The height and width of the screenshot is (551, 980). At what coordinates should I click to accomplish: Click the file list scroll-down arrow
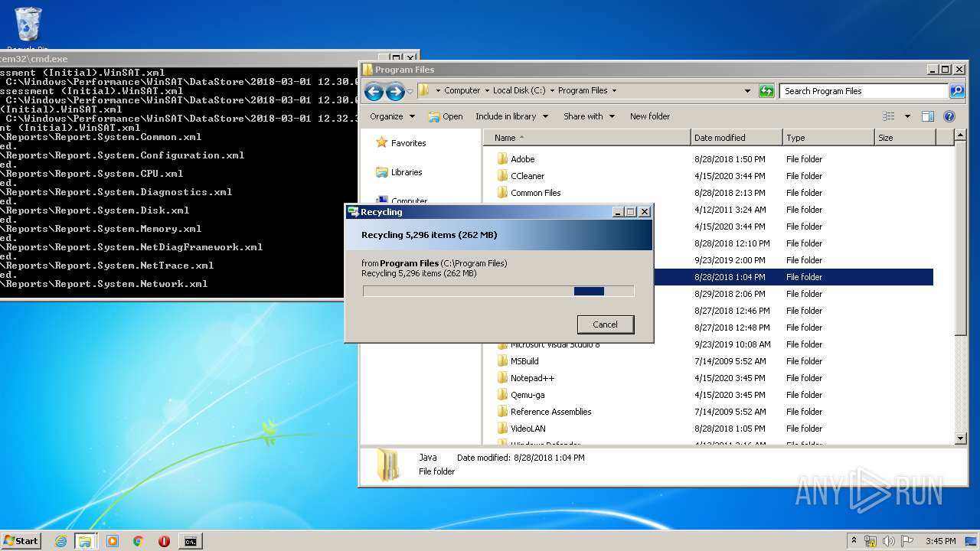tap(961, 439)
